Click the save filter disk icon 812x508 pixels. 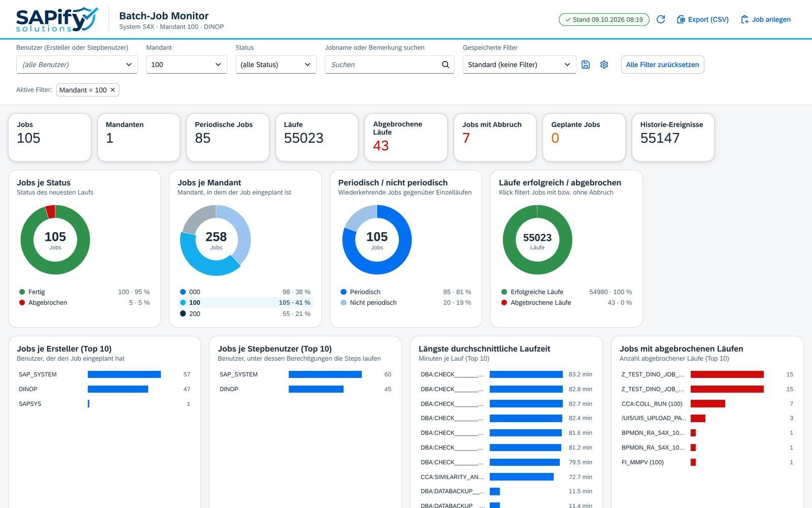coord(586,65)
